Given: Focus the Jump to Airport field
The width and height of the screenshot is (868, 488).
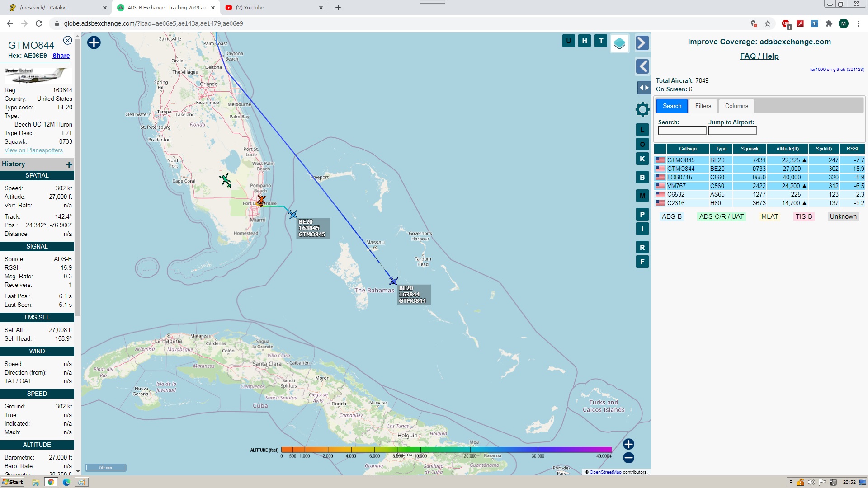Looking at the screenshot, I should (x=732, y=131).
